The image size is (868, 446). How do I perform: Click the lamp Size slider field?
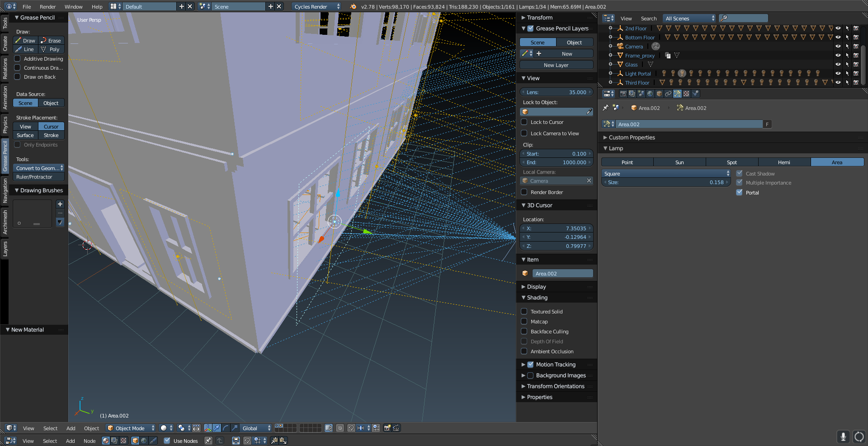tap(665, 182)
